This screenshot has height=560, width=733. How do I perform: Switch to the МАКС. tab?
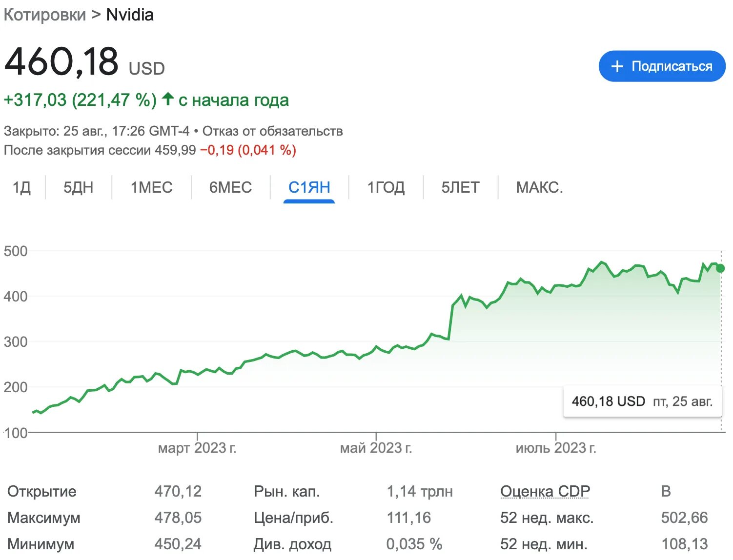pos(540,187)
